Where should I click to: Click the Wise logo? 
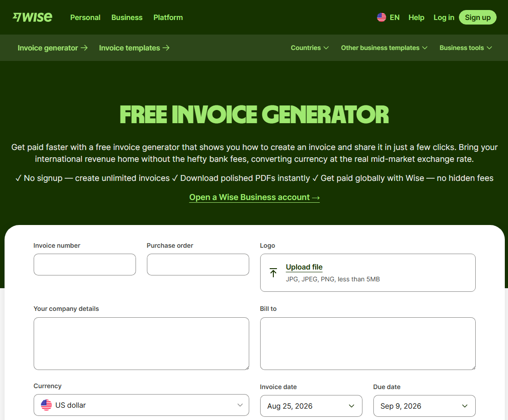click(32, 17)
